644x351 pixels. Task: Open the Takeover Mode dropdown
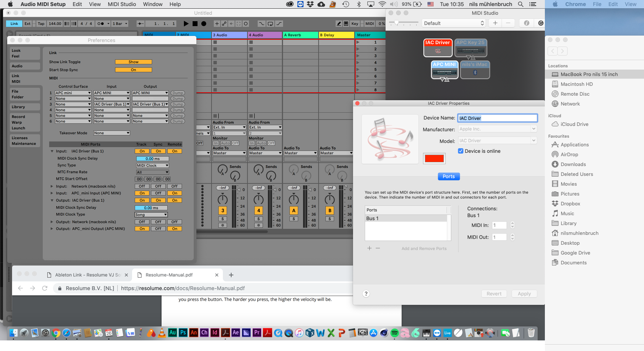pos(112,133)
